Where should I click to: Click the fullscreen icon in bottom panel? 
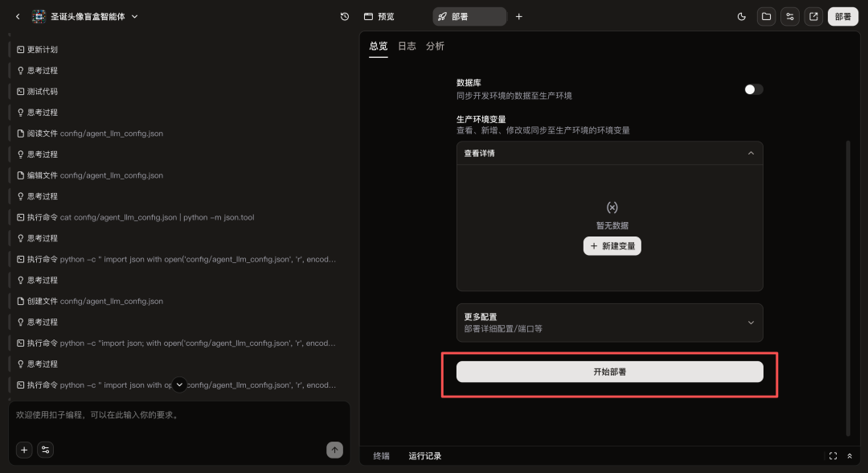tap(833, 456)
